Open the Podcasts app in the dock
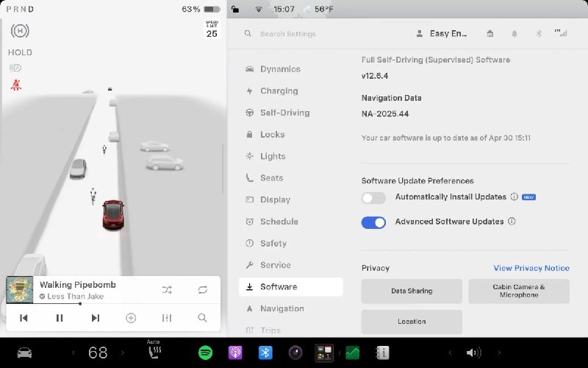The height and width of the screenshot is (368, 588). click(x=235, y=353)
